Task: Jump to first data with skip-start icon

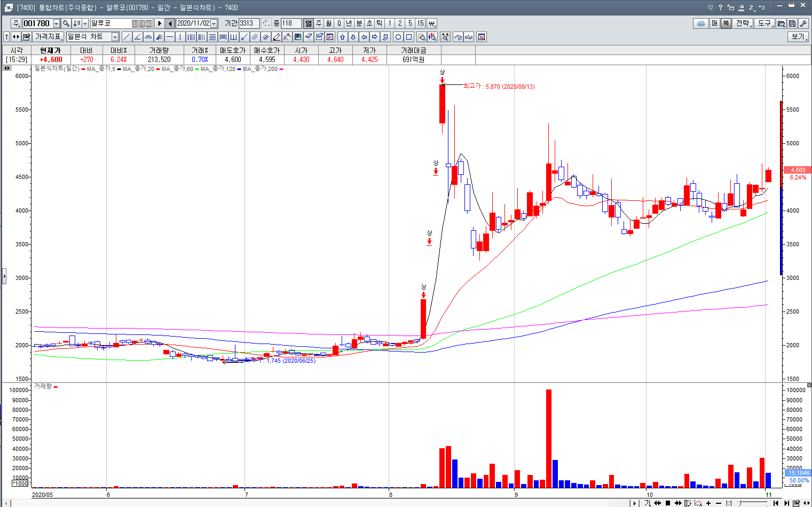Action: pos(776,503)
